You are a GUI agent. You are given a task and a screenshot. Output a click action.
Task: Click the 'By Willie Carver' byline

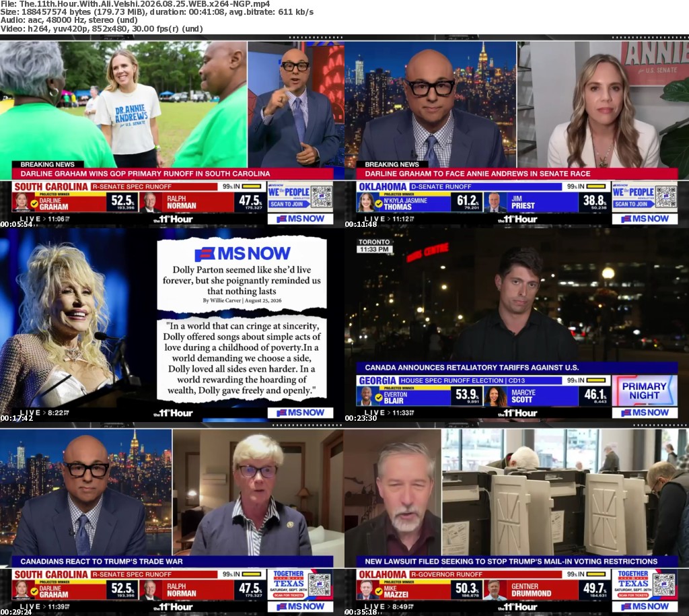pos(242,301)
